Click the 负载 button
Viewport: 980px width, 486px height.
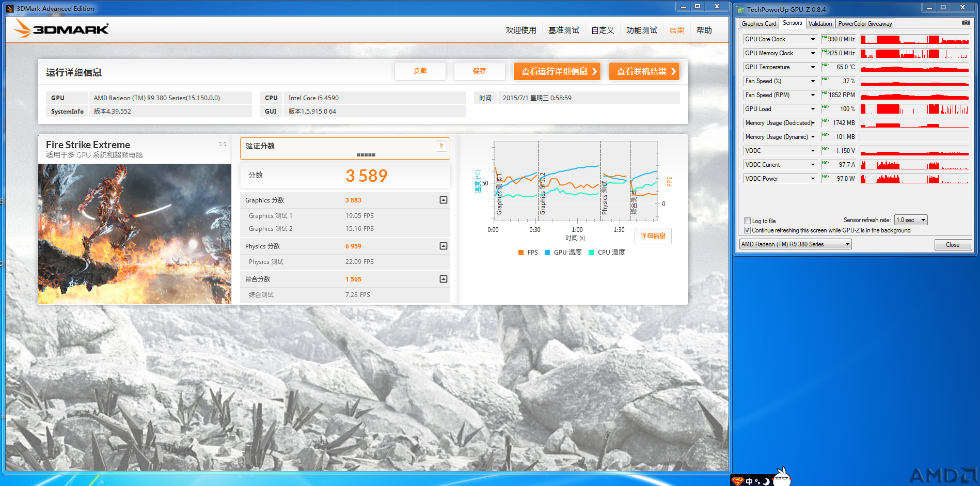pyautogui.click(x=420, y=71)
